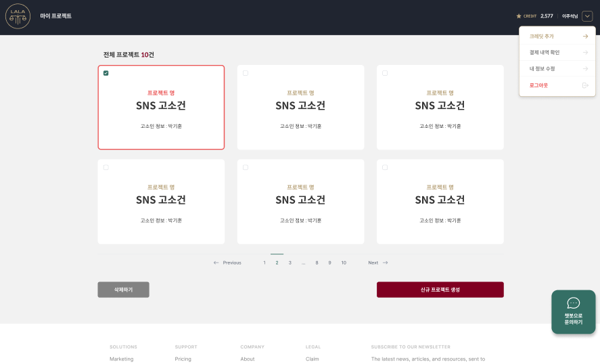Open 마이 프로젝트 in the header
Screen dimensions: 600x364
tap(55, 16)
